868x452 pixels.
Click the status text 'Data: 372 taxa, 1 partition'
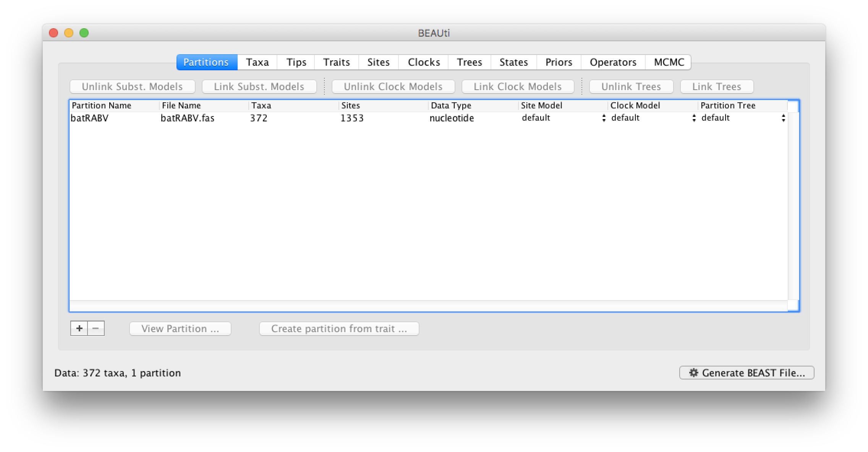pos(118,373)
